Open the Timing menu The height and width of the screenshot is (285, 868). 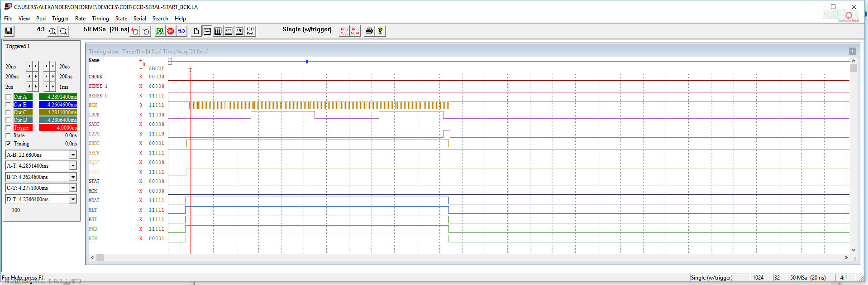100,19
